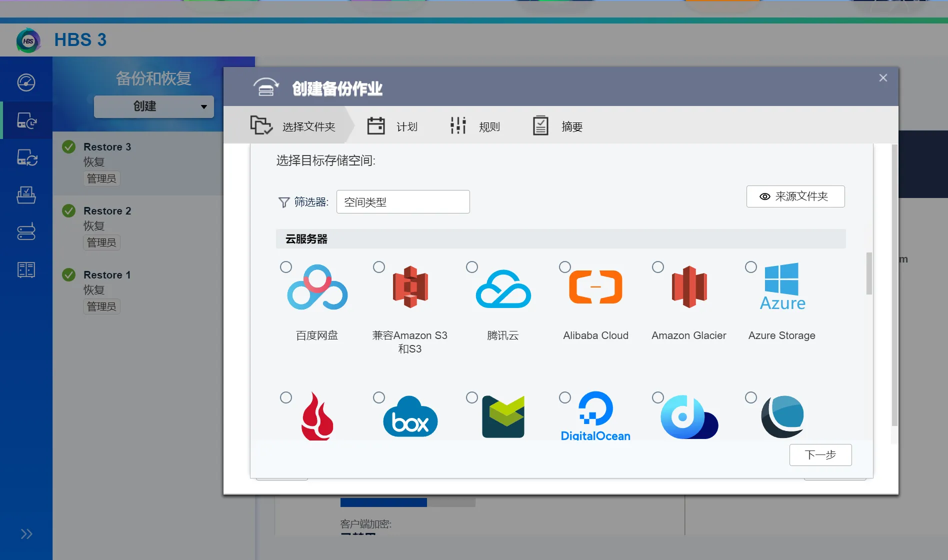Click the 来源文件夹 button
The width and height of the screenshot is (948, 560).
click(795, 196)
